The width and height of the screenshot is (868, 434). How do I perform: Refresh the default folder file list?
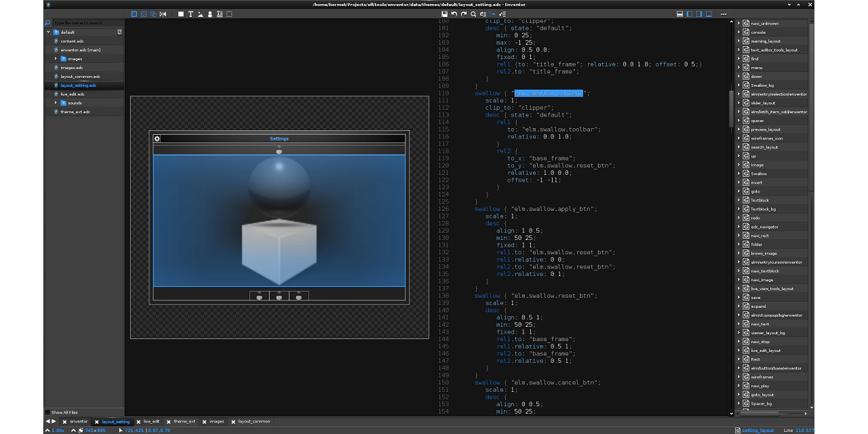(x=120, y=32)
